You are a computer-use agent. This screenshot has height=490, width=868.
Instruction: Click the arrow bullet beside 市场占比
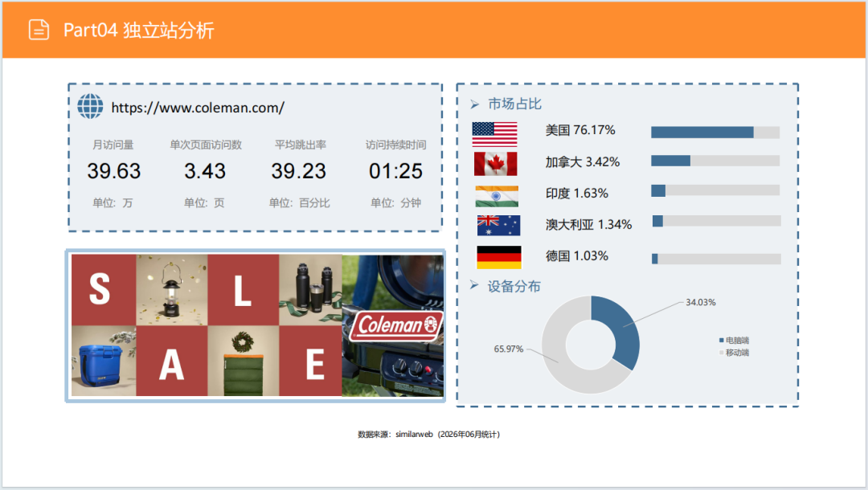(x=474, y=104)
